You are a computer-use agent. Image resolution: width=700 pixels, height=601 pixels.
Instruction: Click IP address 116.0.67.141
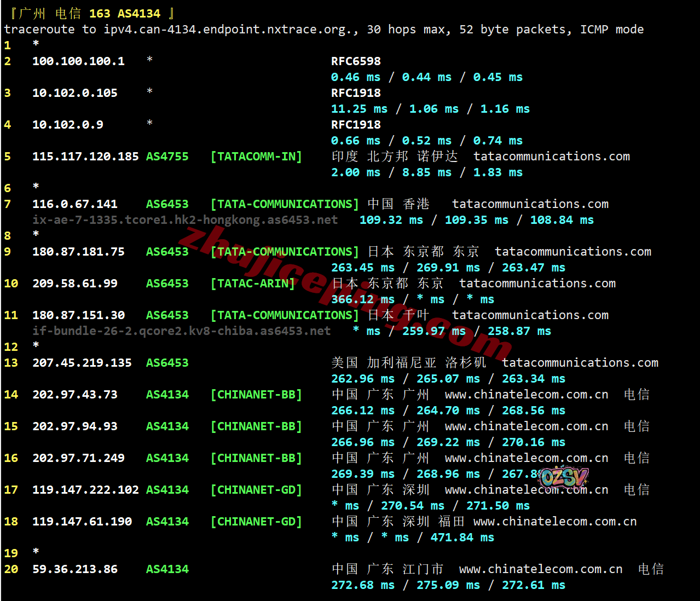pos(75,204)
